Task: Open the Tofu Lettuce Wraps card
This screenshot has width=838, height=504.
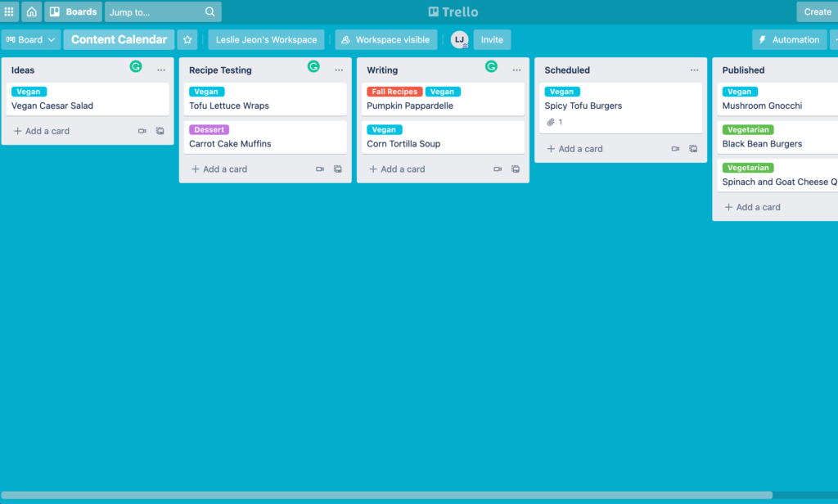Action: 265,100
